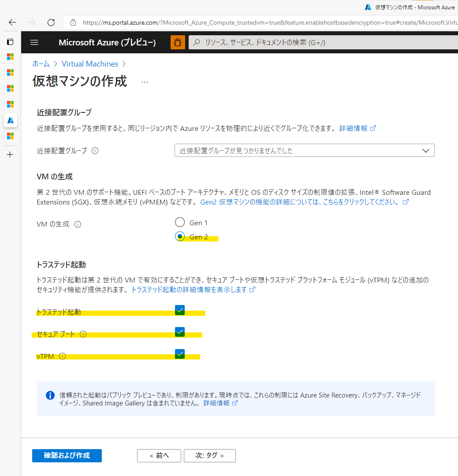Refresh the page

(51, 22)
